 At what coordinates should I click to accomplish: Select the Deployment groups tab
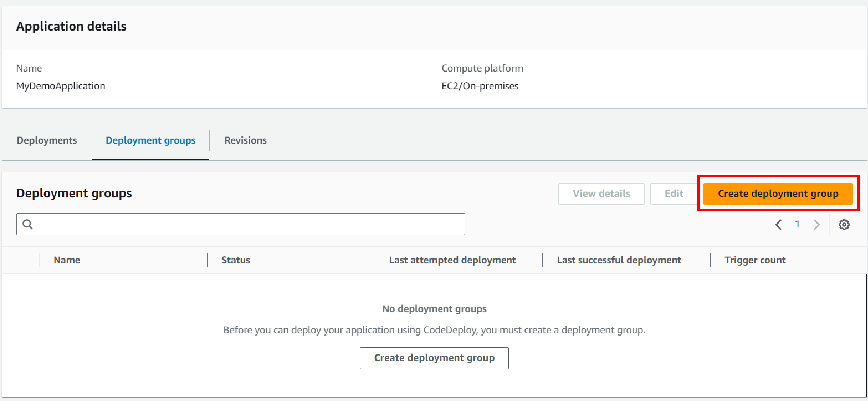150,140
